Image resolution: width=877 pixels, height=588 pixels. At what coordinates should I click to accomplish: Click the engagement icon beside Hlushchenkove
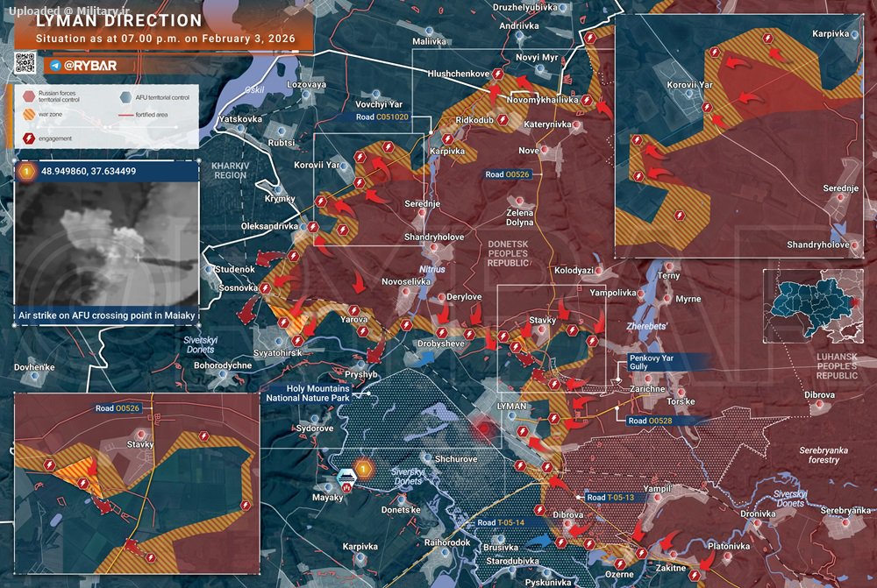coord(498,74)
